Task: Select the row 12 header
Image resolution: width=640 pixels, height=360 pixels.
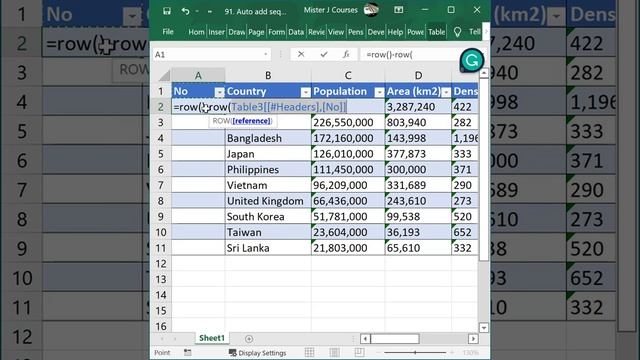Action: point(161,264)
